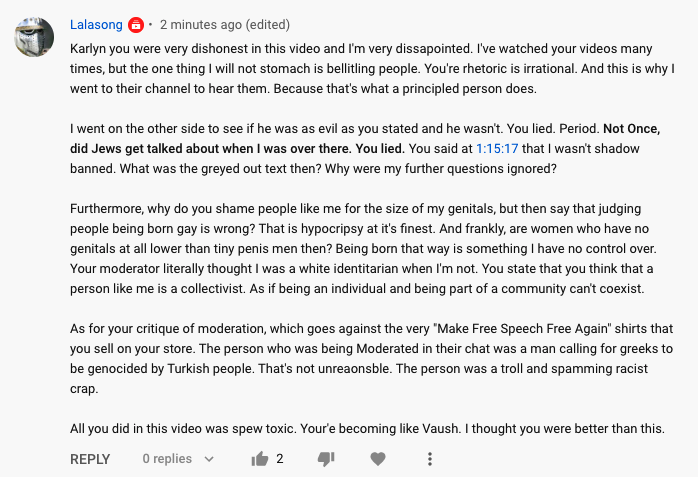The height and width of the screenshot is (477, 698).
Task: Click the paragraph starting "I went on the other side"
Action: coord(365,149)
